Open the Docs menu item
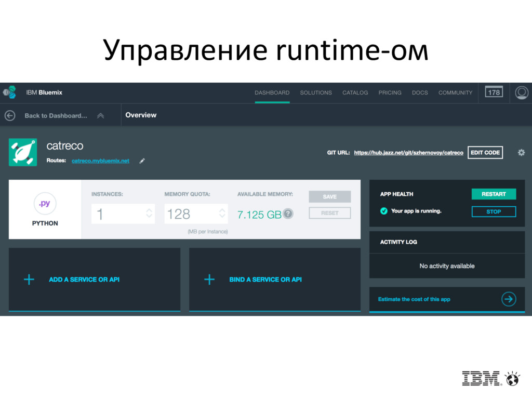Viewport: 532px width, 399px height. [420, 92]
